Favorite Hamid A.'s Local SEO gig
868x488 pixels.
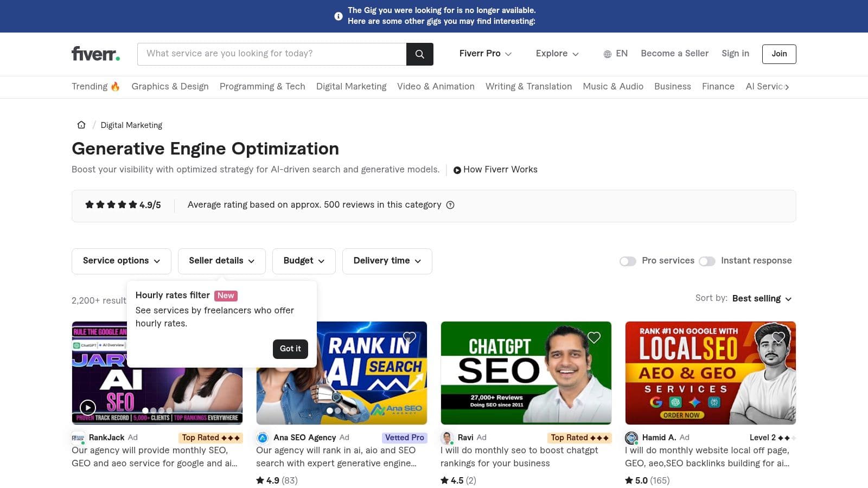pyautogui.click(x=778, y=337)
